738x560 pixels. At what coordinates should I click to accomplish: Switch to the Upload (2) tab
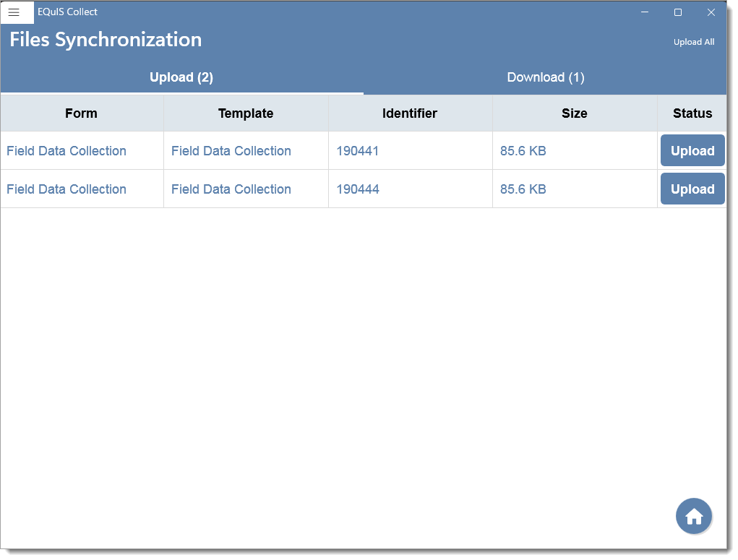[x=181, y=77]
